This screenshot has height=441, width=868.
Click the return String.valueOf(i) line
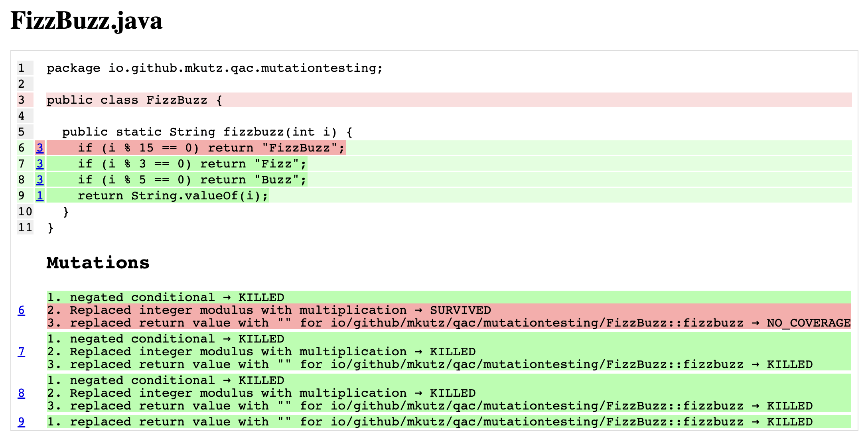click(172, 196)
